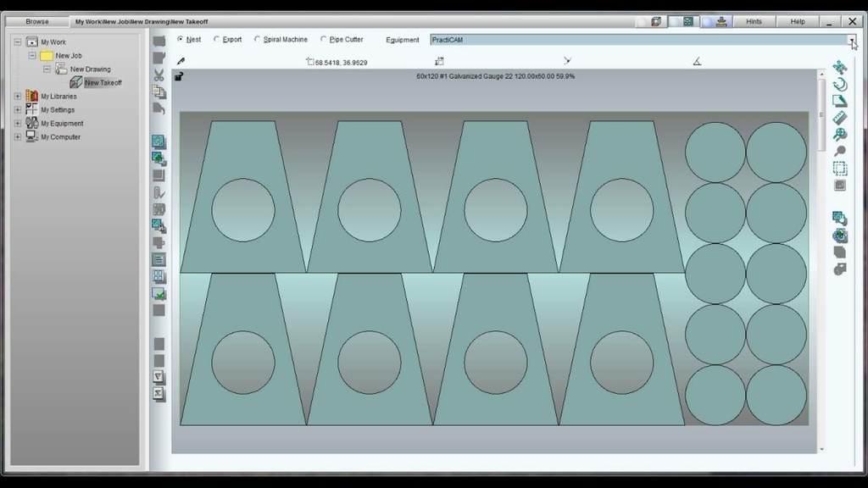Expand the My Libraries tree node
Viewport: 868px width, 488px height.
[x=17, y=97]
